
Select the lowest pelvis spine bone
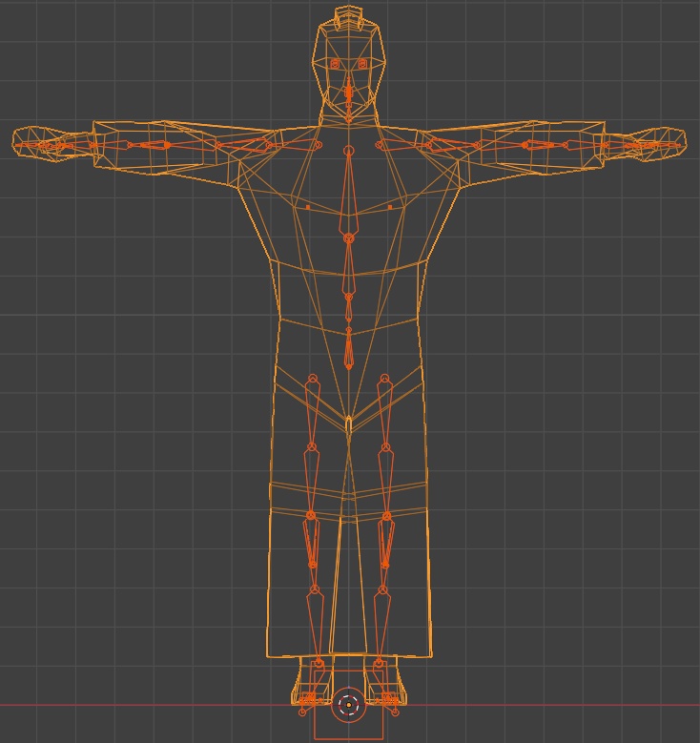(349, 348)
